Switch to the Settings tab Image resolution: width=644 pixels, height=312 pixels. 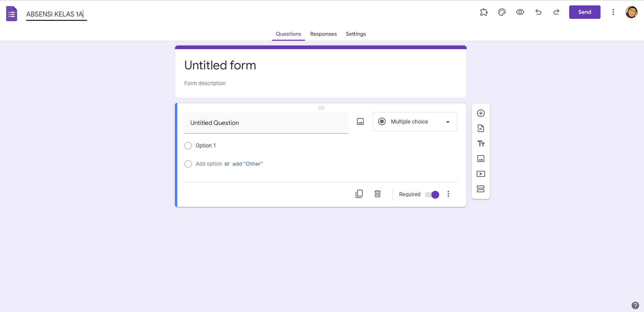(x=356, y=34)
